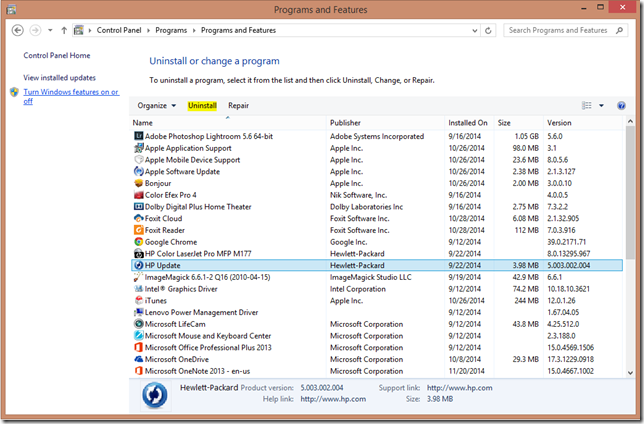Expand the address bar history dropdown
This screenshot has height=424, width=644.
[x=474, y=30]
